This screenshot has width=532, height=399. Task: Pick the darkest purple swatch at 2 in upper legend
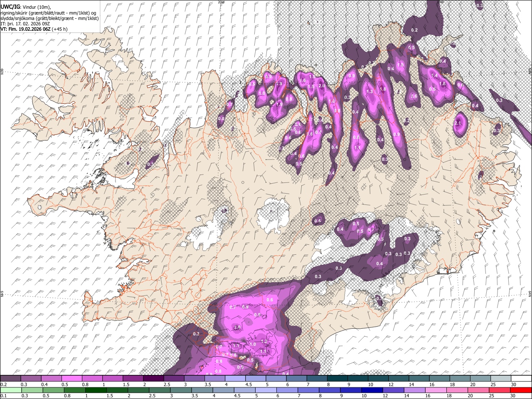[x=153, y=379]
